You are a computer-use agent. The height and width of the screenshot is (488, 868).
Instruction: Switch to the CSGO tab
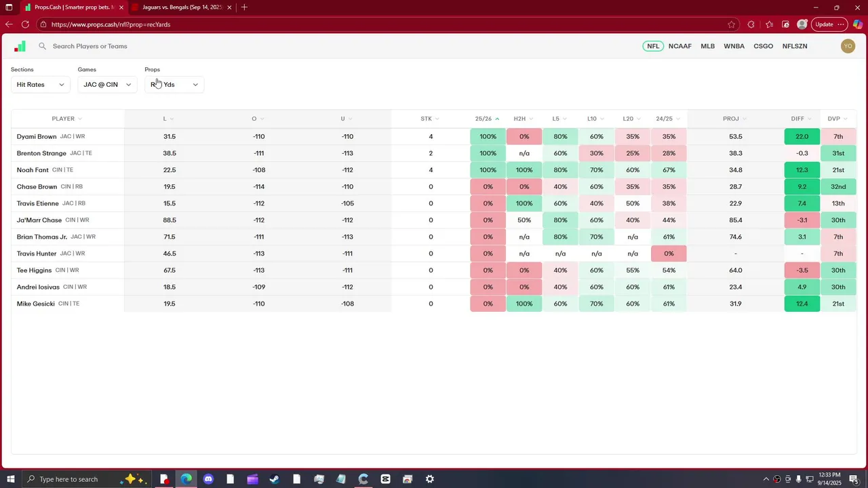pos(764,46)
